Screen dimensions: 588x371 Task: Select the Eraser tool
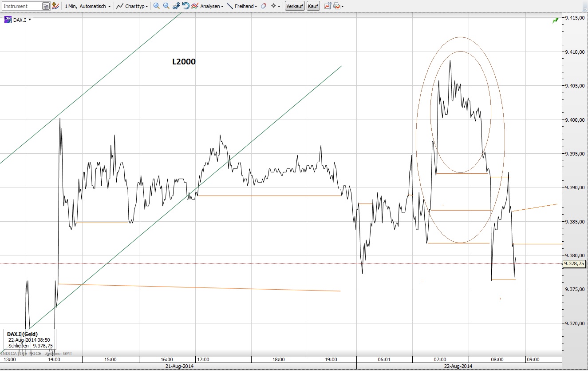pos(263,6)
